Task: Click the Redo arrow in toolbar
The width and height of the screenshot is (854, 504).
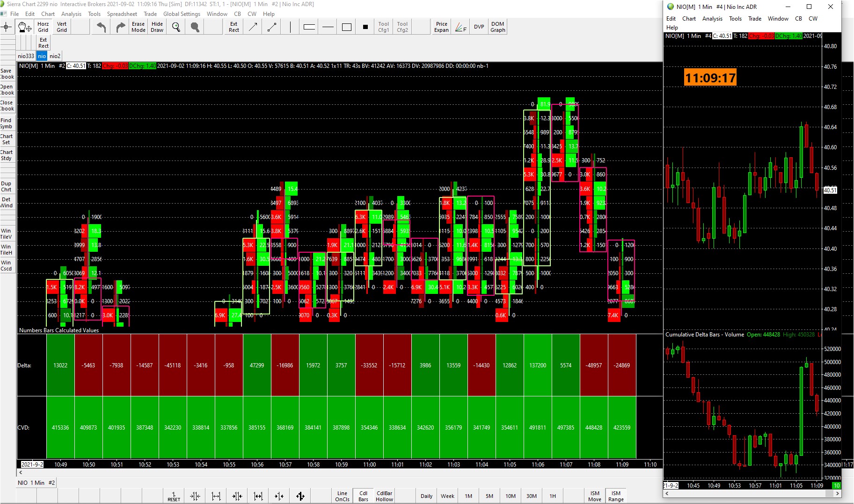Action: (x=120, y=27)
